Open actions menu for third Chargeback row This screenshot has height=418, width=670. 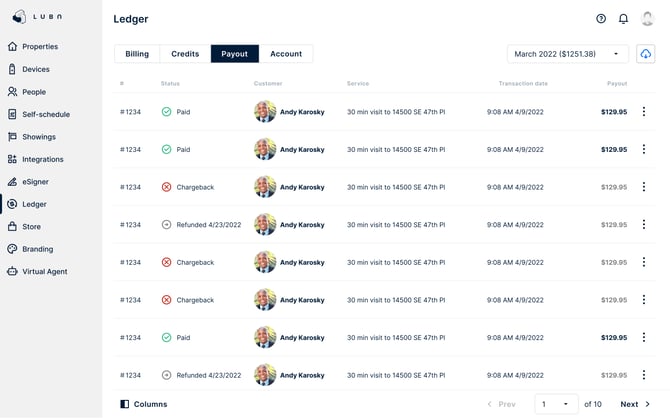tap(644, 300)
